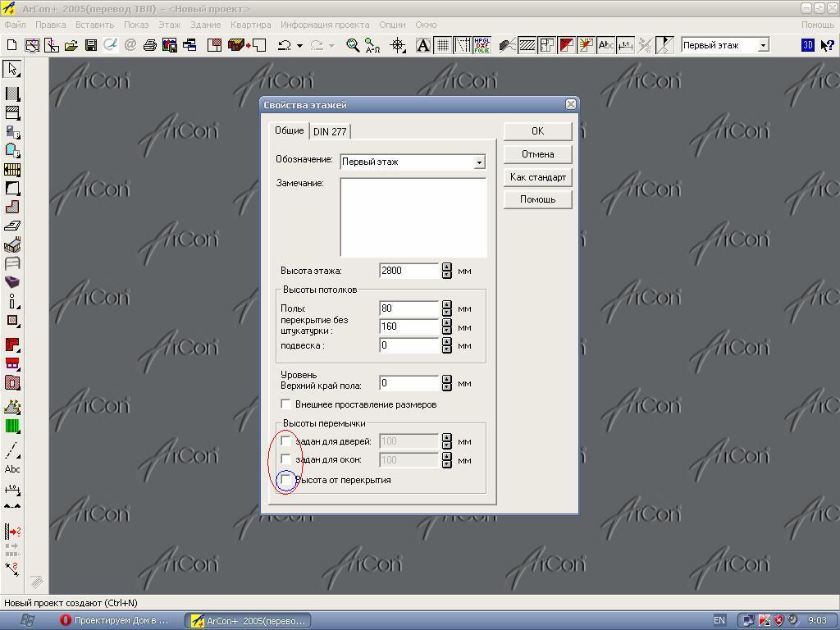Image resolution: width=840 pixels, height=630 pixels.
Task: Open the 'Первый этаж' floor selector in toolbar
Action: [x=764, y=46]
